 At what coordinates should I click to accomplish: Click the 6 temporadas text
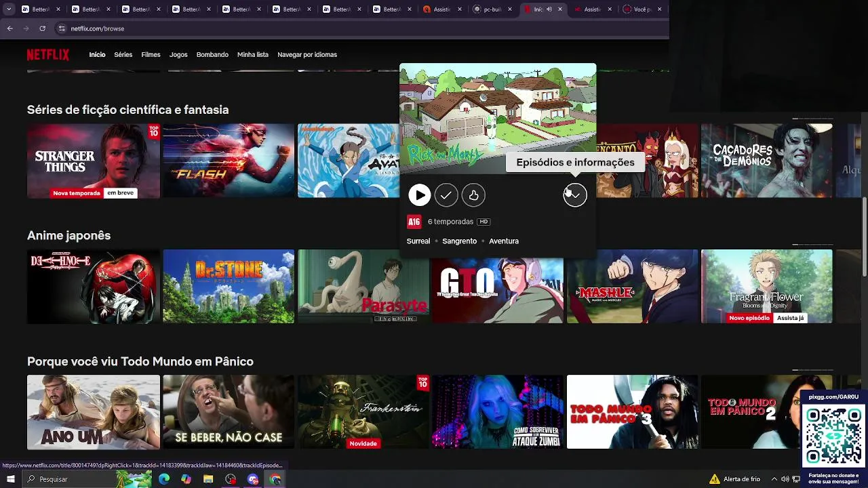(x=450, y=222)
